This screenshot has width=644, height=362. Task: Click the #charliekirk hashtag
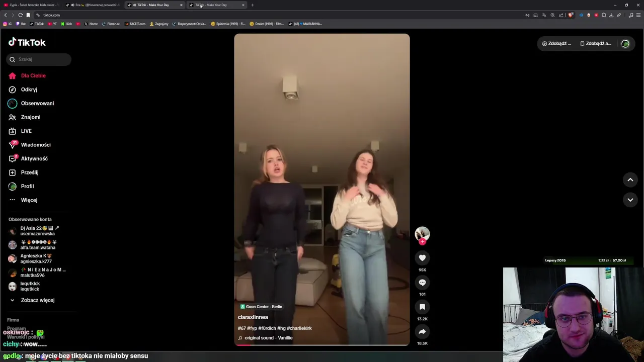pyautogui.click(x=299, y=328)
